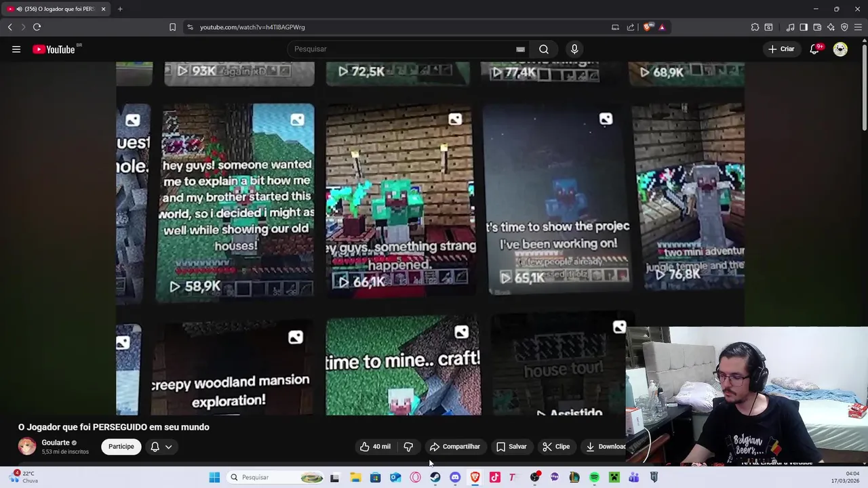The height and width of the screenshot is (488, 868).
Task: Open the Brave main menu
Action: pos(859,27)
